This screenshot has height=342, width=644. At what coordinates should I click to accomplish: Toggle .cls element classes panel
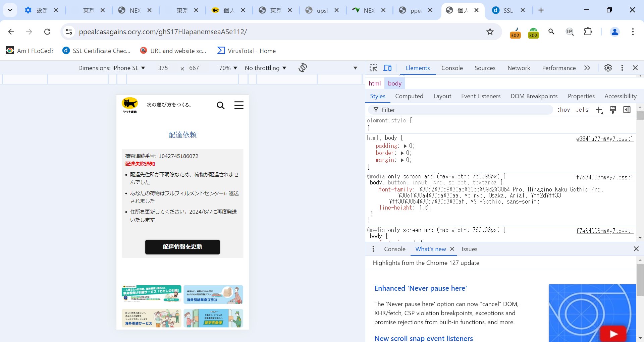(x=582, y=110)
